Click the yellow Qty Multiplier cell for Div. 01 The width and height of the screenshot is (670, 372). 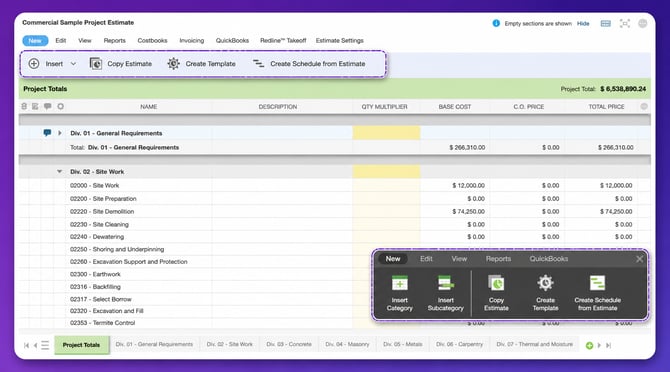pyautogui.click(x=386, y=133)
